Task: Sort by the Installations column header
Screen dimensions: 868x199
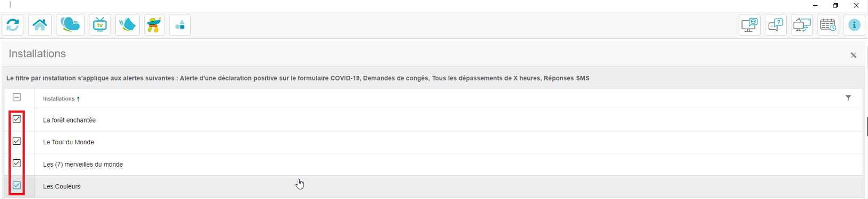Action: tap(61, 99)
